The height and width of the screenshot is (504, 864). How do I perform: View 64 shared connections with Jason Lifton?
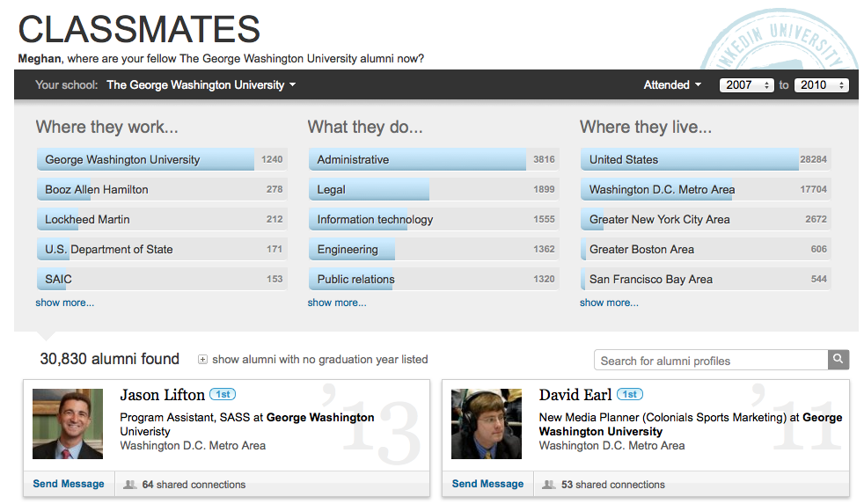[x=194, y=485]
